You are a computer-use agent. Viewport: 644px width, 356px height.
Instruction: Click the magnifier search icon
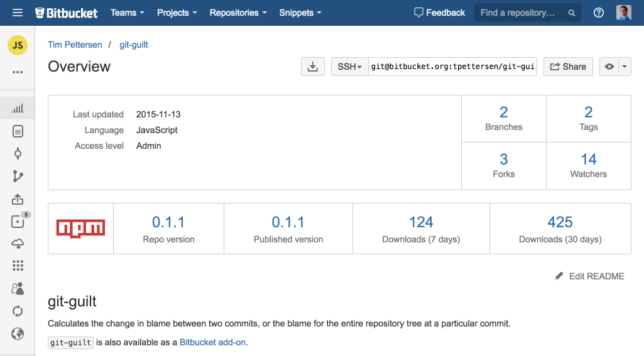pos(571,13)
